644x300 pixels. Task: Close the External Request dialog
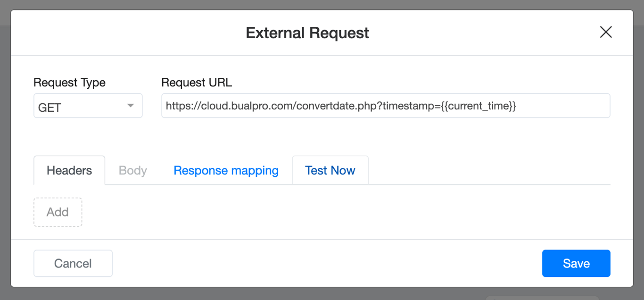click(x=605, y=32)
